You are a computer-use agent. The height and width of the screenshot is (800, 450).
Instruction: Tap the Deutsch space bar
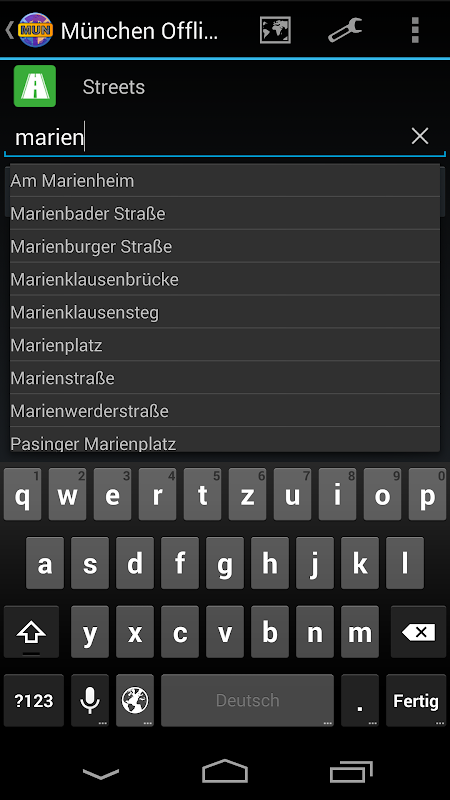coord(247,700)
